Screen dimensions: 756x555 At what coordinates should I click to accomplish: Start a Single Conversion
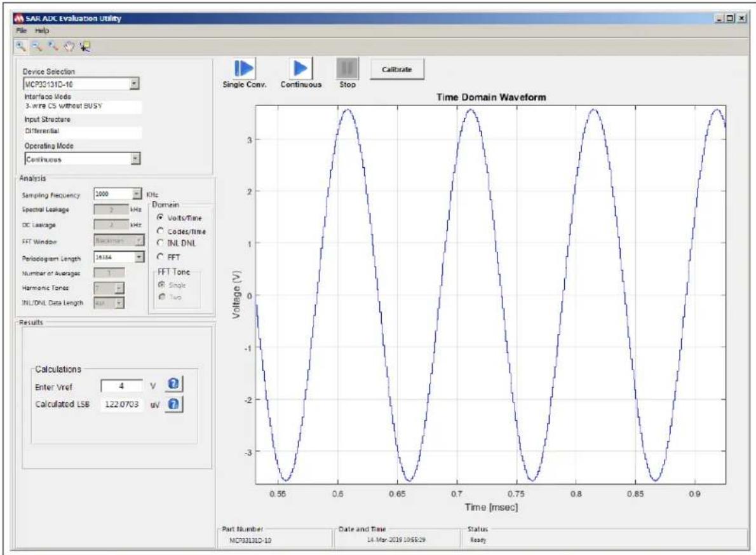[244, 69]
